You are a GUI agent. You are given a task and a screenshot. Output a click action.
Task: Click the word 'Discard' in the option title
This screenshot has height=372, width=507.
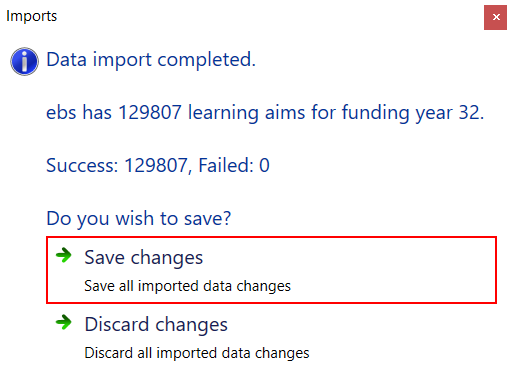click(x=117, y=324)
